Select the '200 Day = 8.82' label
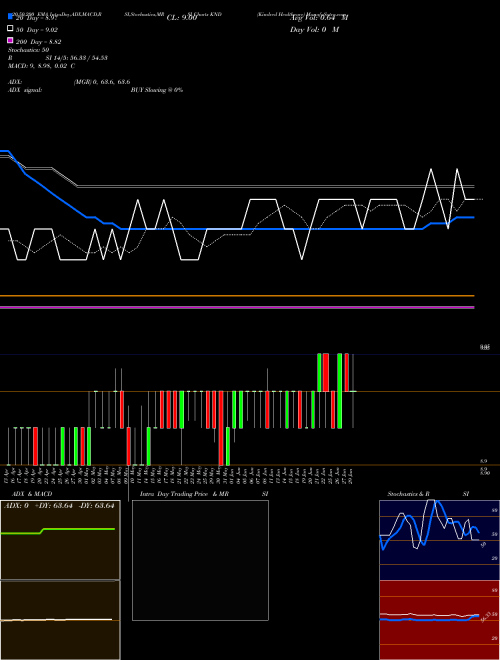The height and width of the screenshot is (660, 500). [x=38, y=42]
